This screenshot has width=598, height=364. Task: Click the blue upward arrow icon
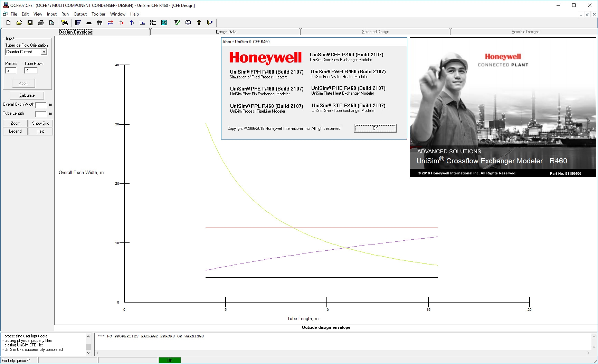(x=132, y=23)
